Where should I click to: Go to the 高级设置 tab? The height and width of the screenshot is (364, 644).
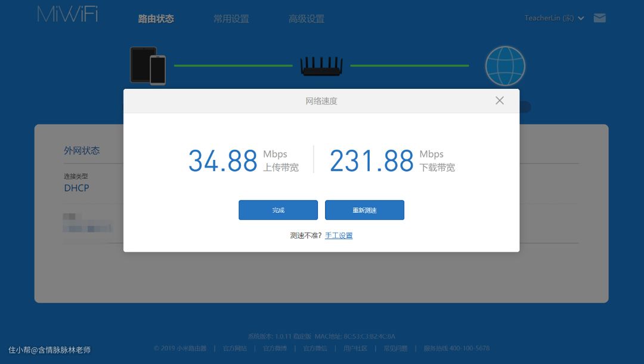pos(306,18)
